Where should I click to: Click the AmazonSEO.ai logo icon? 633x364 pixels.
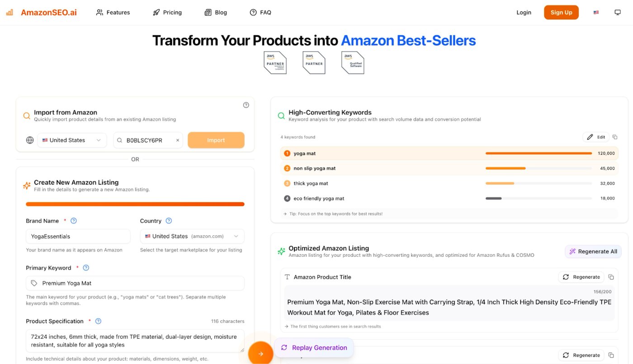[x=9, y=13]
